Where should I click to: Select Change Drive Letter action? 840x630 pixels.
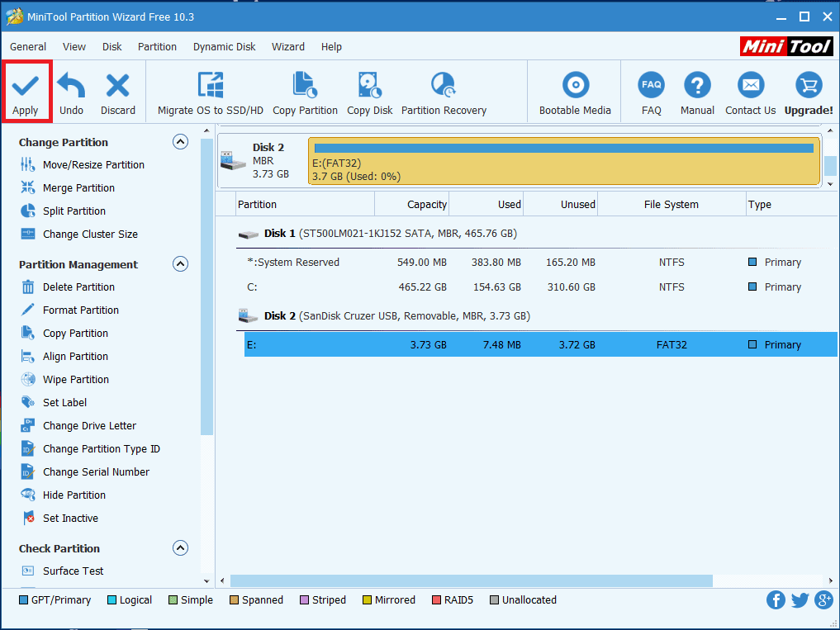(78, 425)
